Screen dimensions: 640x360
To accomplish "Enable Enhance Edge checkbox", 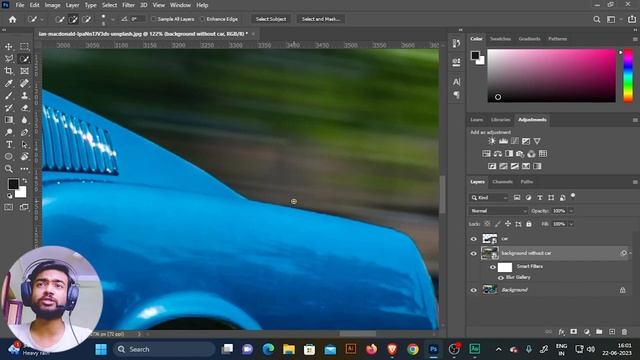I will [x=202, y=19].
